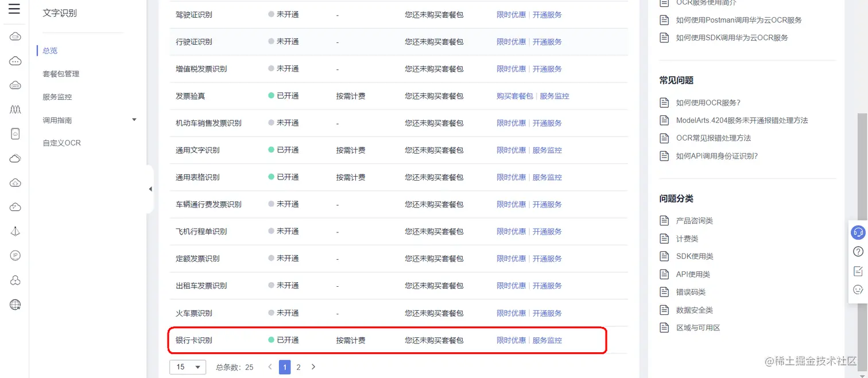
Task: Open customer service headset icon
Action: pos(858,232)
